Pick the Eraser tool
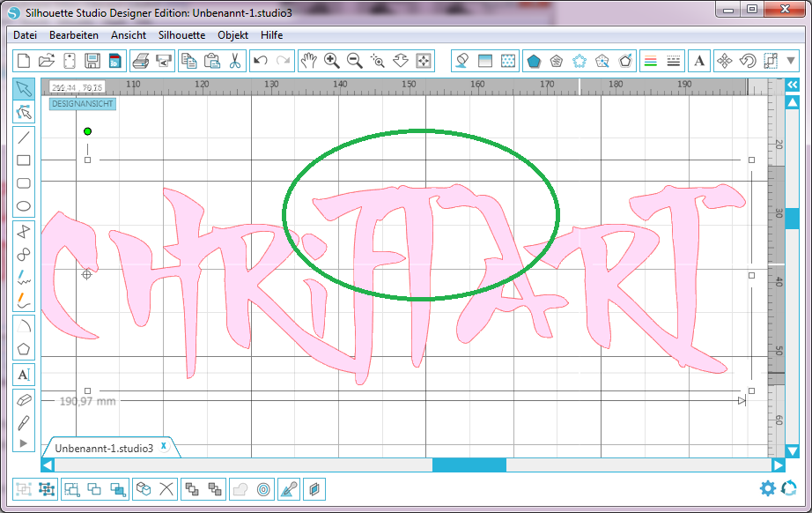The width and height of the screenshot is (812, 513). click(x=24, y=399)
